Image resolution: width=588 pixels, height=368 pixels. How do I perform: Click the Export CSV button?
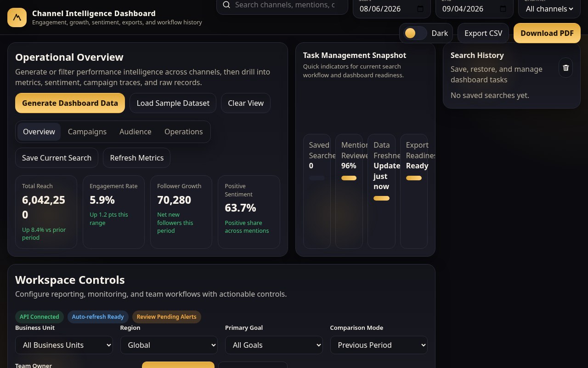[483, 33]
